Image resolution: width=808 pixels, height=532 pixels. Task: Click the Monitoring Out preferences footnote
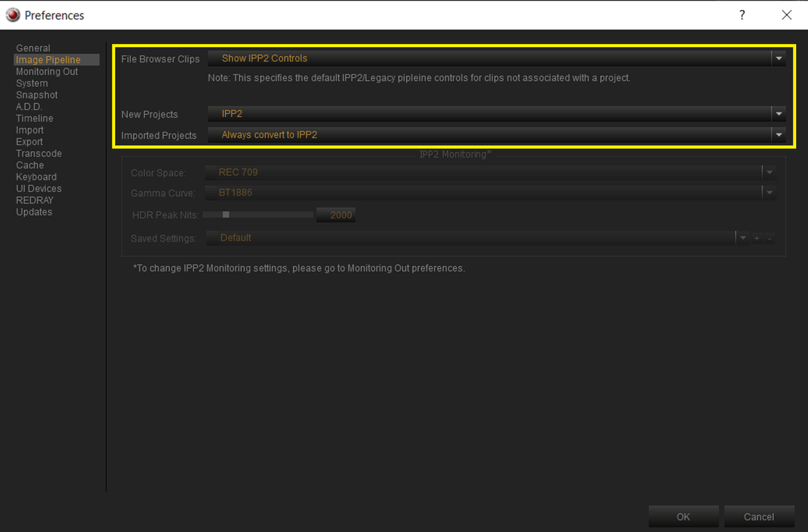click(299, 268)
